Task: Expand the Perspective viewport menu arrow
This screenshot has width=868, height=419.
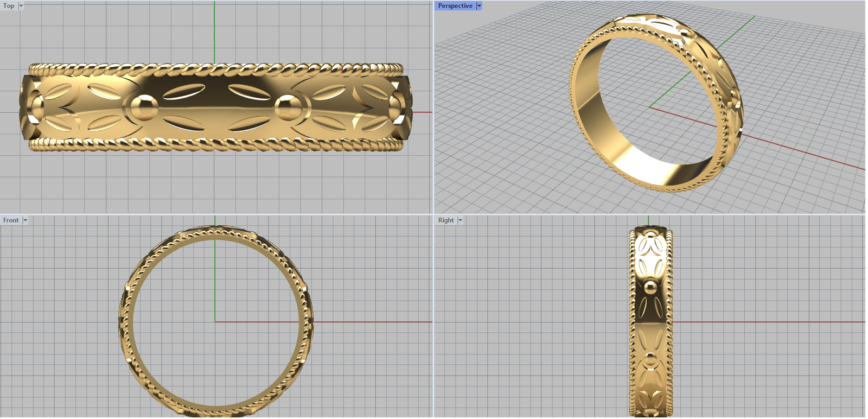Action: pyautogui.click(x=479, y=6)
